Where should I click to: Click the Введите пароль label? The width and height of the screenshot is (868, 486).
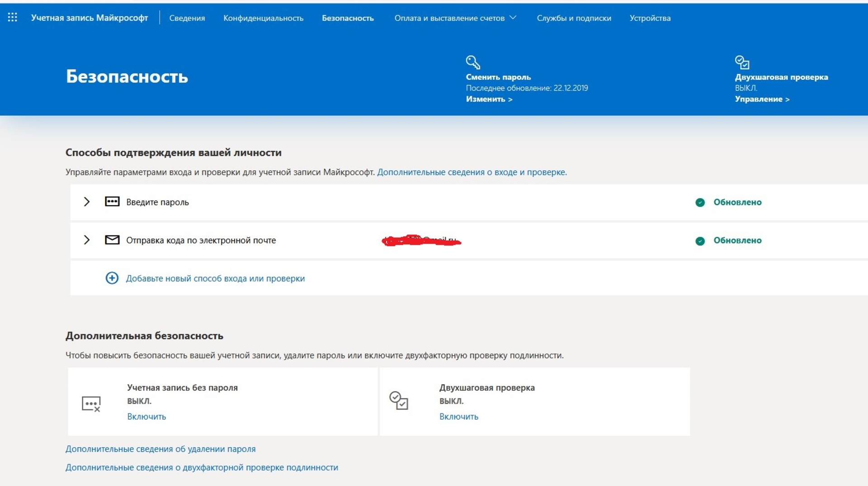[157, 202]
